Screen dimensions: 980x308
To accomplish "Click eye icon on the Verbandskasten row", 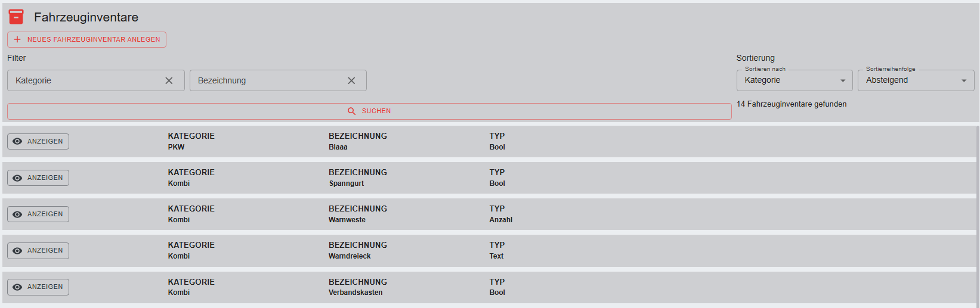I will click(17, 287).
